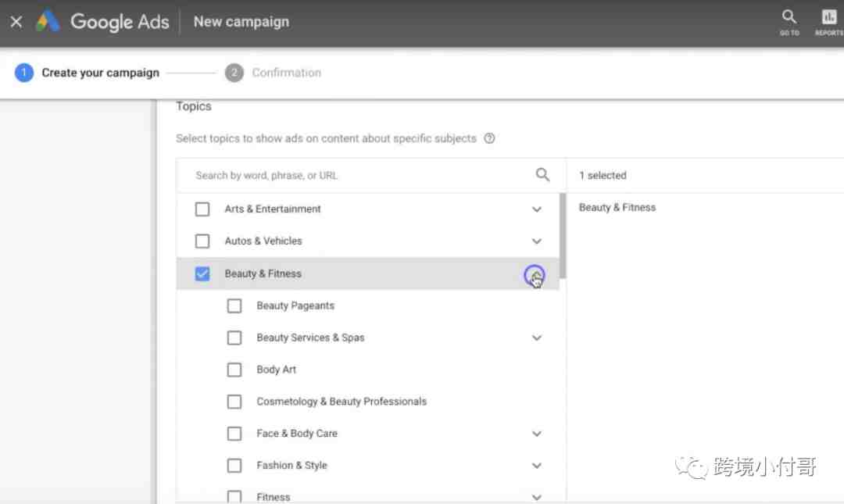Image resolution: width=844 pixels, height=504 pixels.
Task: Click the topics list vertical scrollbar
Action: point(563,236)
